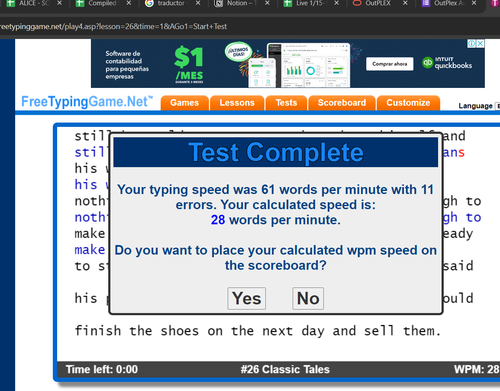
Task: Click the Test Complete dialog header
Action: pyautogui.click(x=276, y=152)
